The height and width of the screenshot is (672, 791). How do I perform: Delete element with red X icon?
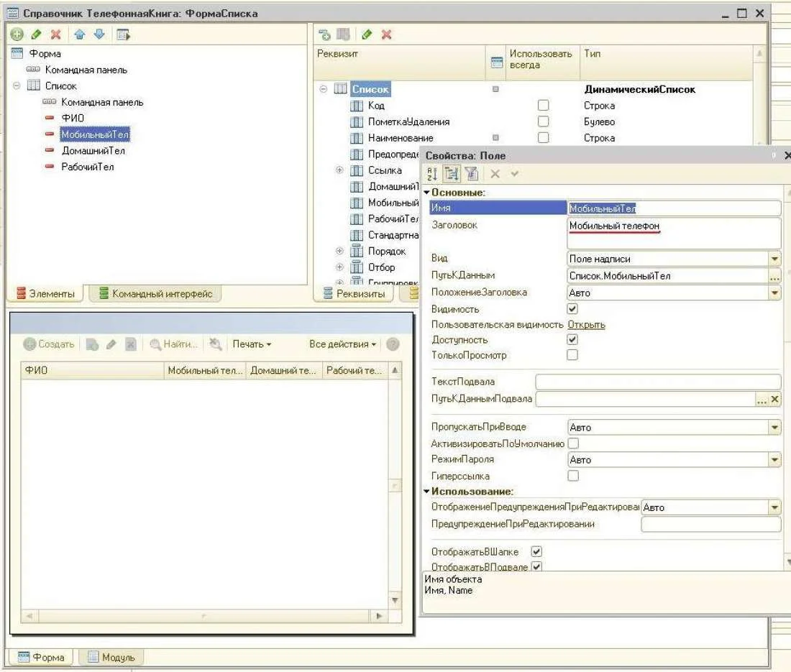[55, 34]
